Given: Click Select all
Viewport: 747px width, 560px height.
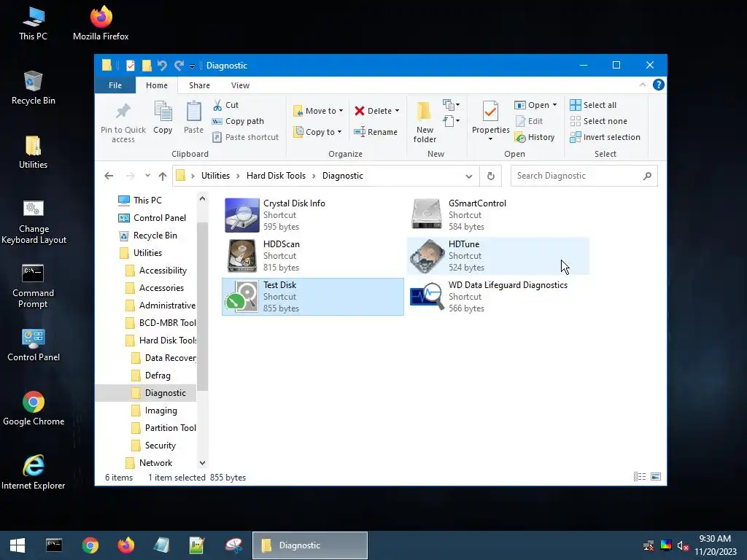Looking at the screenshot, I should click(x=593, y=105).
